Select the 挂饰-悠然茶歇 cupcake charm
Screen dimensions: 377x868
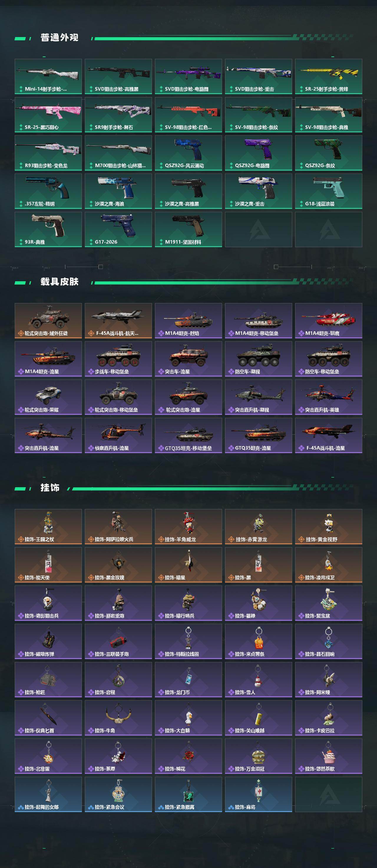[329, 756]
